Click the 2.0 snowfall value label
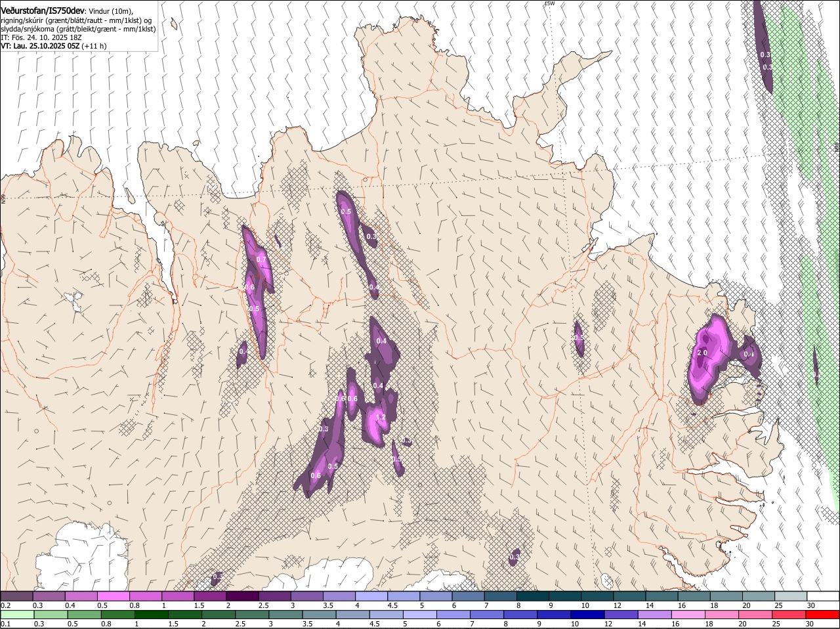 tap(702, 353)
